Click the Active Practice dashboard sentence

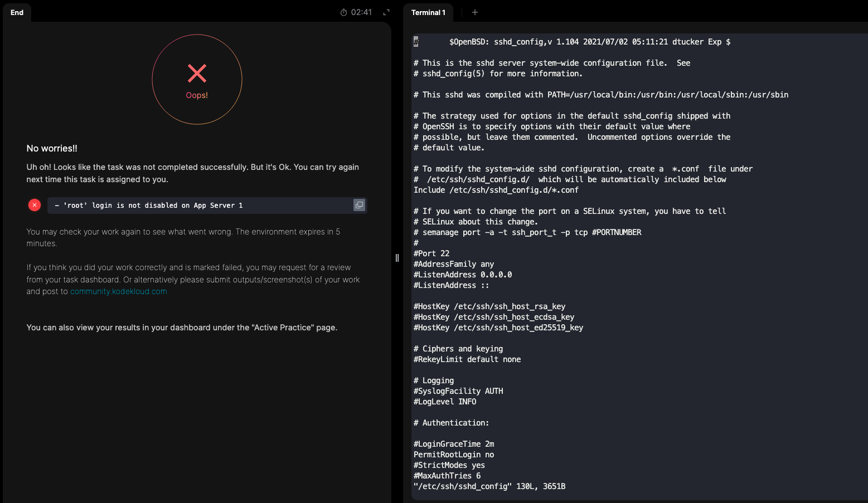[x=182, y=328]
